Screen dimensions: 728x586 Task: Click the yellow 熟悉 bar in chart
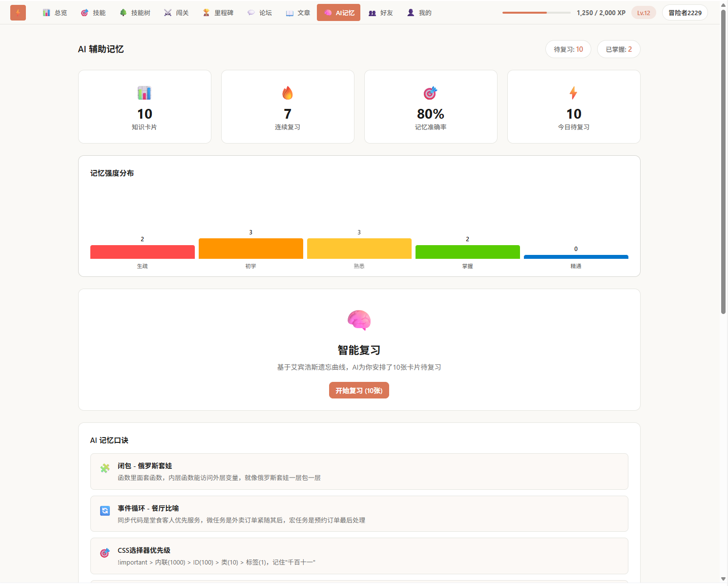pos(359,249)
